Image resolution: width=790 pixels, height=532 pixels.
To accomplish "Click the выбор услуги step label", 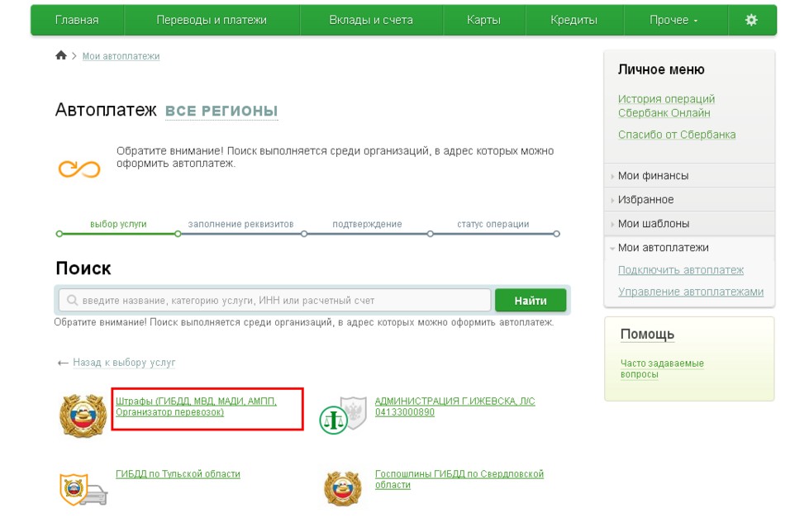I will [118, 224].
